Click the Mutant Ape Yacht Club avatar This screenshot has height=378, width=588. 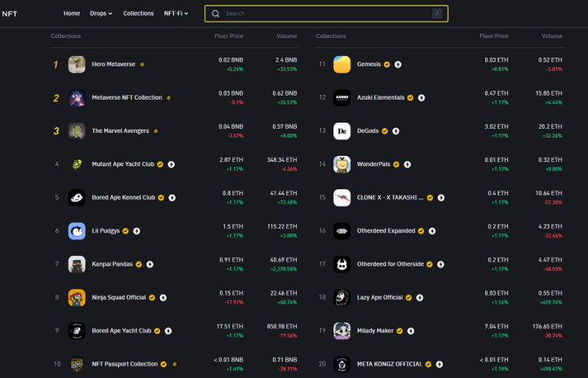[77, 164]
